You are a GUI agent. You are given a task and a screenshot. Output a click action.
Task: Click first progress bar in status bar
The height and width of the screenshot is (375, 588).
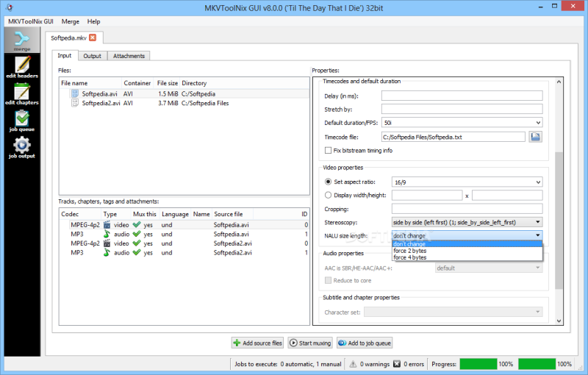478,364
